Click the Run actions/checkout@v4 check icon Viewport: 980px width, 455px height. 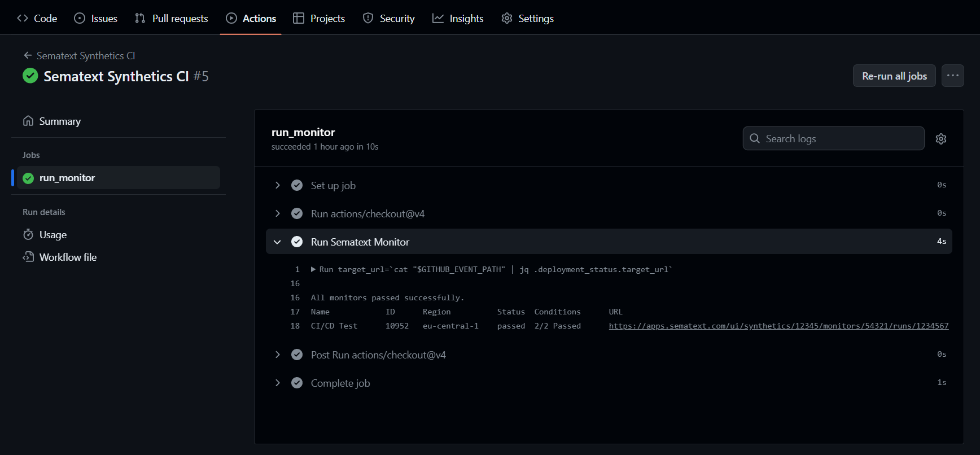point(297,213)
